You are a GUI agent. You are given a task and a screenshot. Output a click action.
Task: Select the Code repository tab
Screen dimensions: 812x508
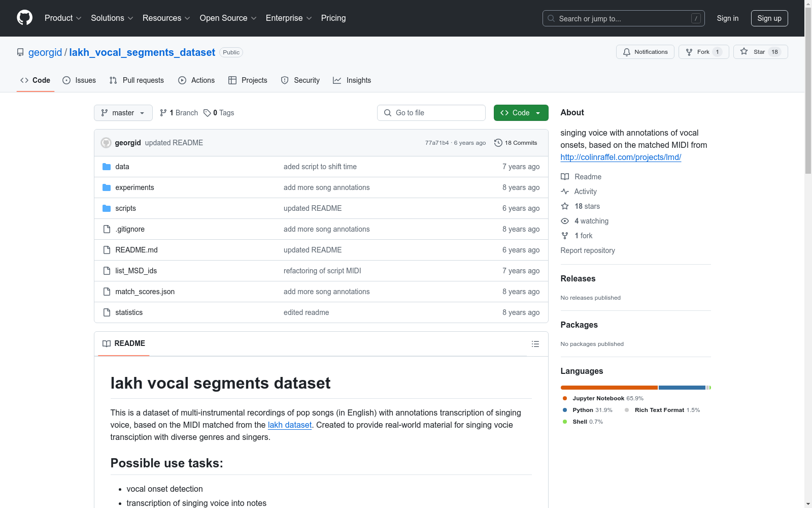tap(36, 80)
